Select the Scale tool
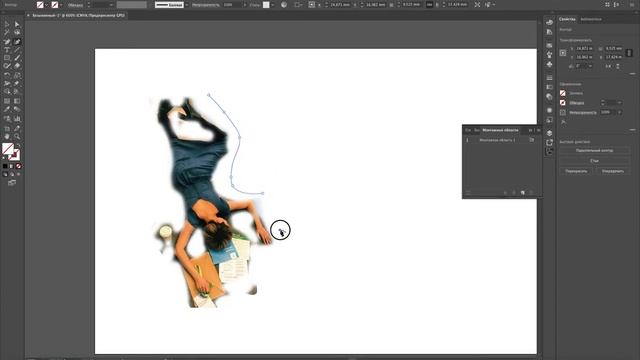The width and height of the screenshot is (640, 360). point(17,76)
